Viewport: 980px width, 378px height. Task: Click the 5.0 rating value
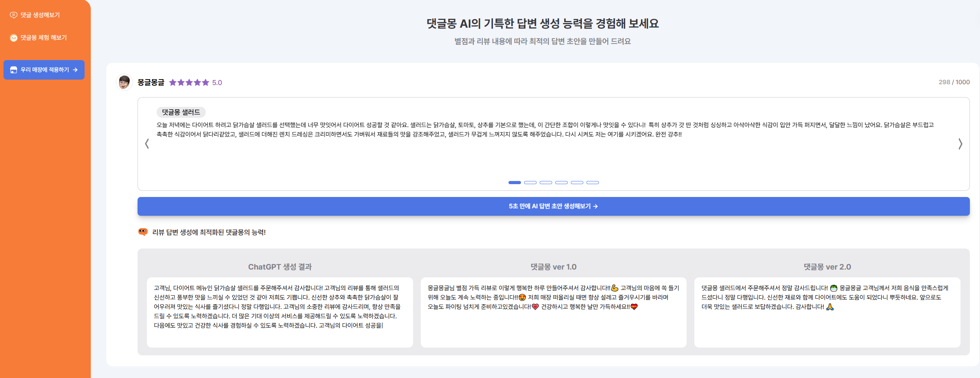pos(217,83)
